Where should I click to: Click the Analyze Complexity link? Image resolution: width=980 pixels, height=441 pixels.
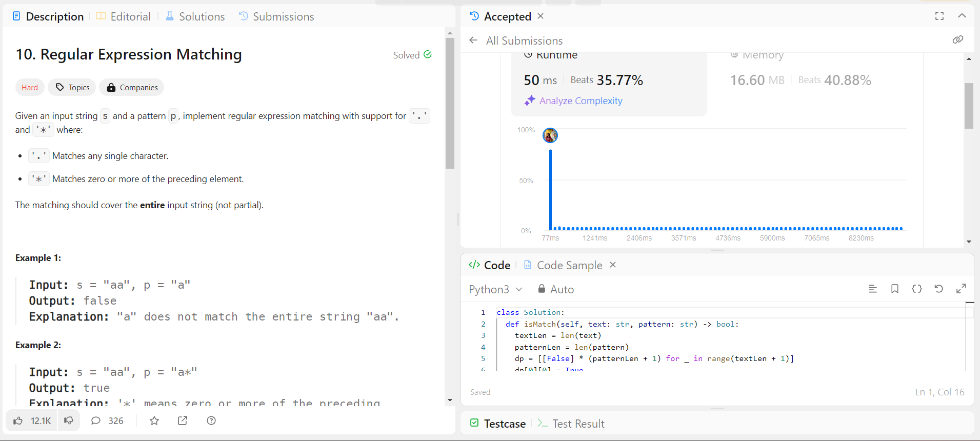[581, 101]
